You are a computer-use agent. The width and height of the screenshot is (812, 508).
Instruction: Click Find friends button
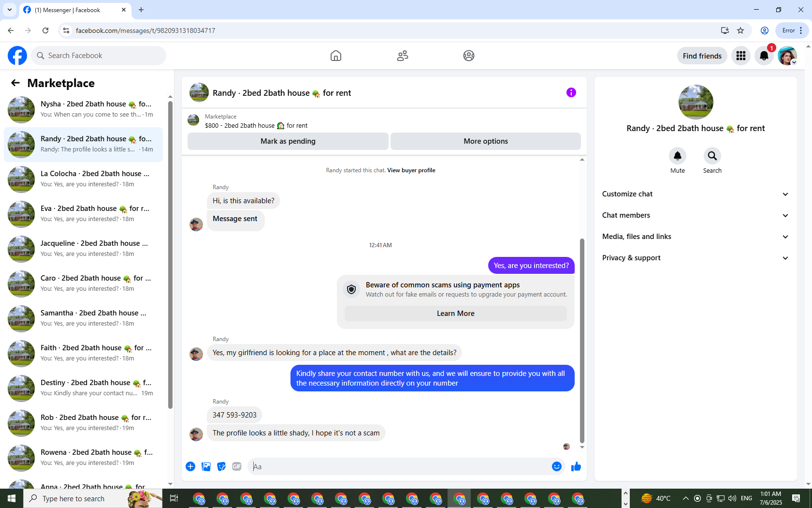click(x=702, y=56)
